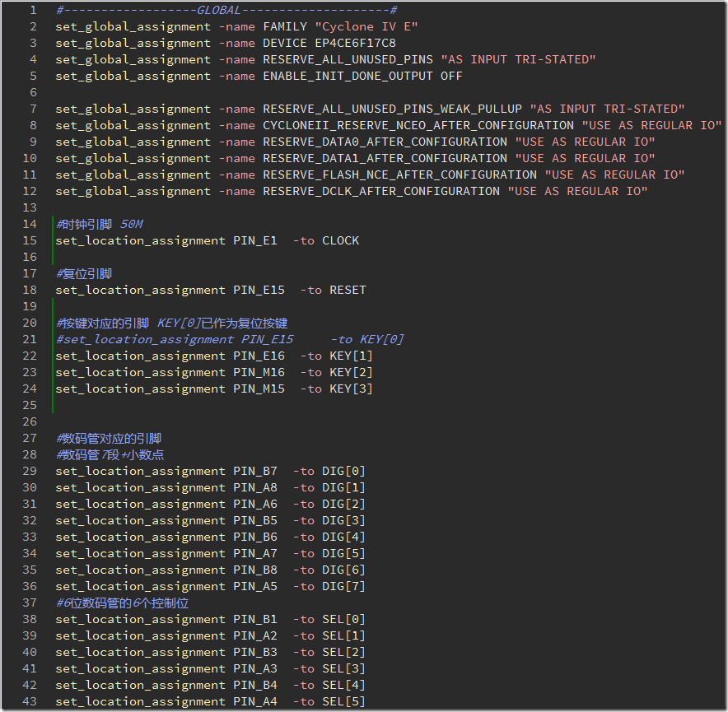728x712 pixels.
Task: Click the DIG[5] signal name
Action: (343, 554)
